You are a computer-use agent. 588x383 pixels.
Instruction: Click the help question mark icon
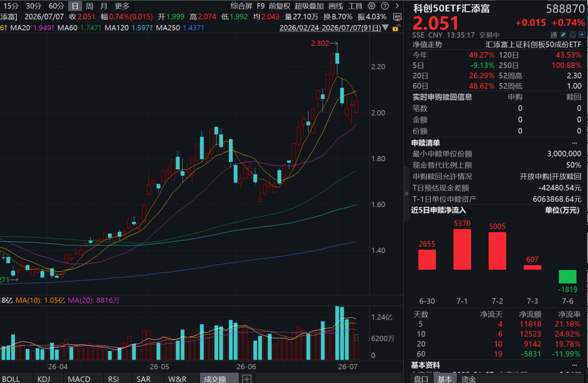(x=385, y=6)
